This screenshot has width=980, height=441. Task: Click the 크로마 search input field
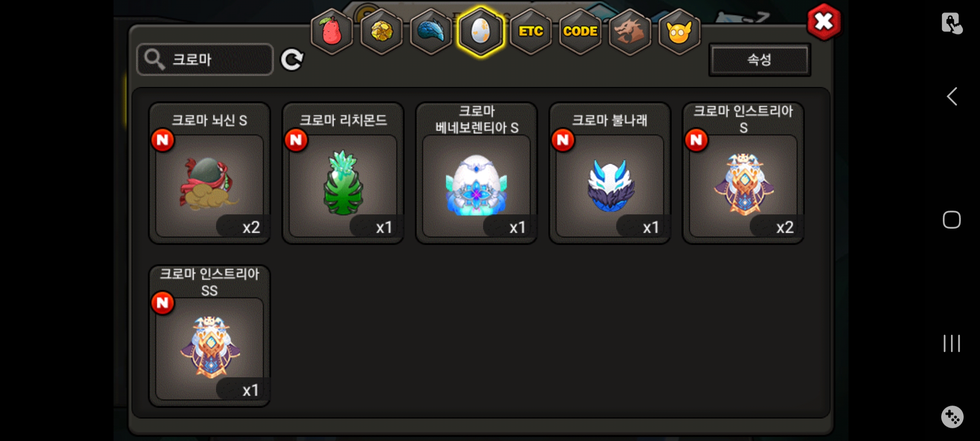point(205,60)
